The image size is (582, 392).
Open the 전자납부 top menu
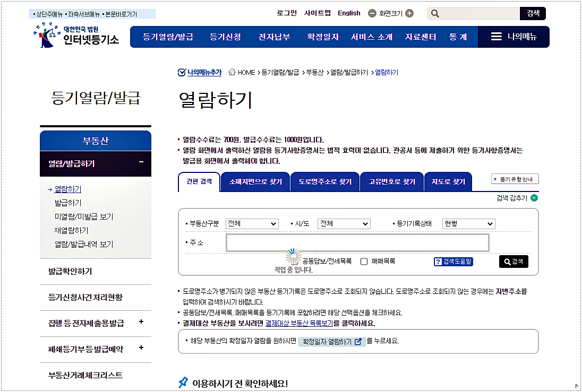[275, 37]
